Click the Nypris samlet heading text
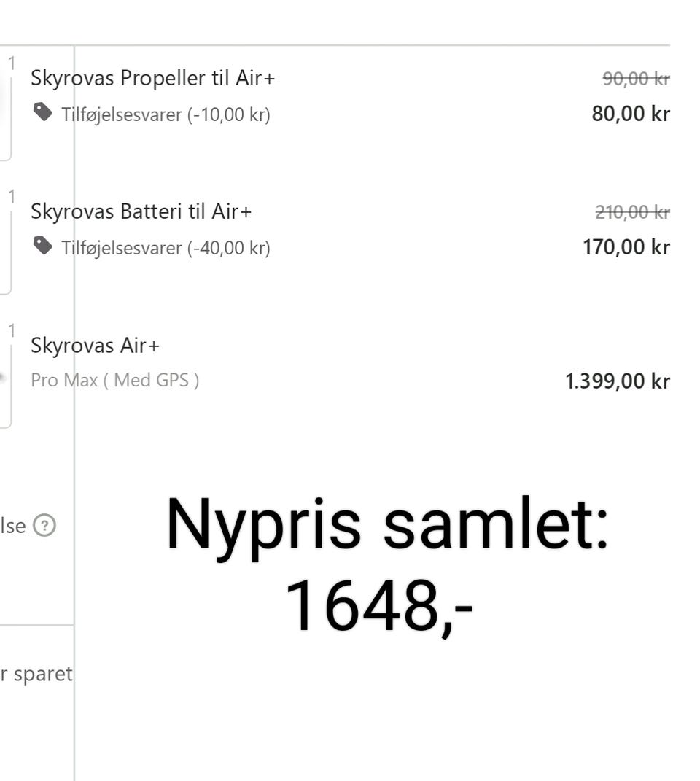This screenshot has height=781, width=700. point(386,525)
